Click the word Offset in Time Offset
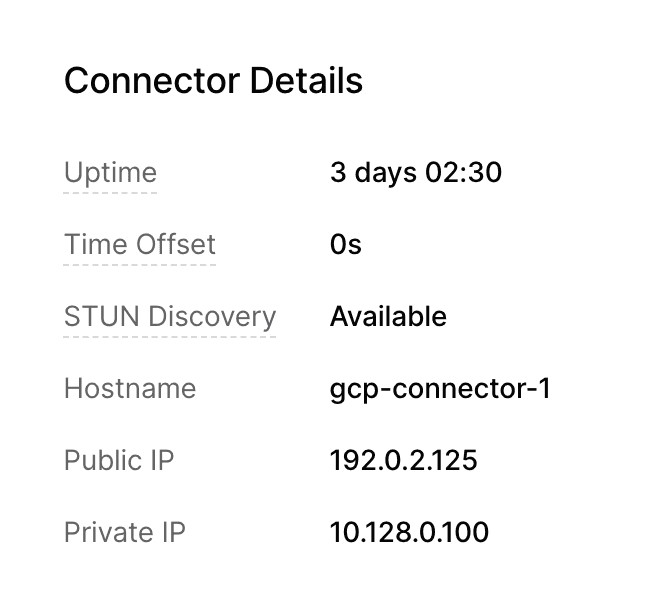660x608 pixels. [x=176, y=244]
